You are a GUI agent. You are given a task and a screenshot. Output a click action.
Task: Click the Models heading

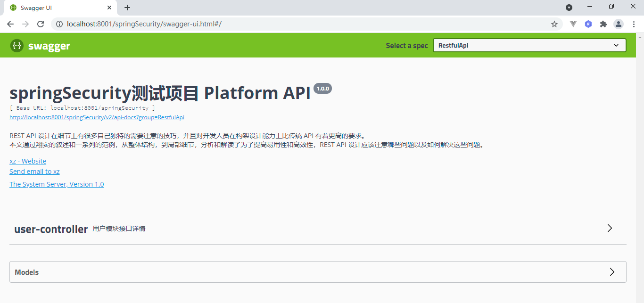27,272
